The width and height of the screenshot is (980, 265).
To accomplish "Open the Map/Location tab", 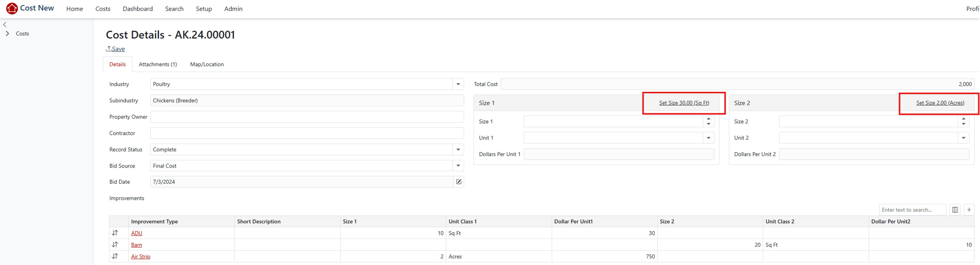I will [207, 64].
